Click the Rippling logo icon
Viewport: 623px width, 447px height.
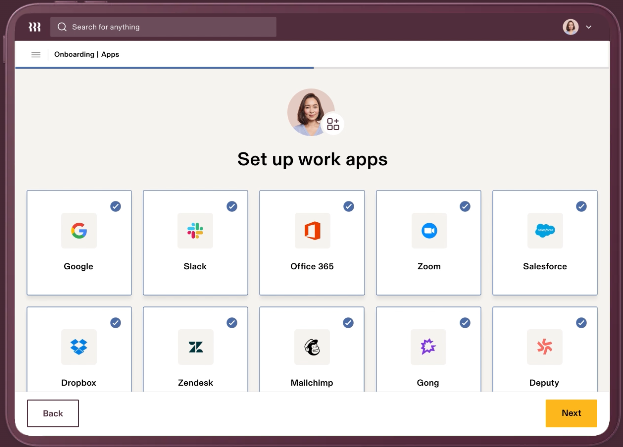pyautogui.click(x=35, y=27)
